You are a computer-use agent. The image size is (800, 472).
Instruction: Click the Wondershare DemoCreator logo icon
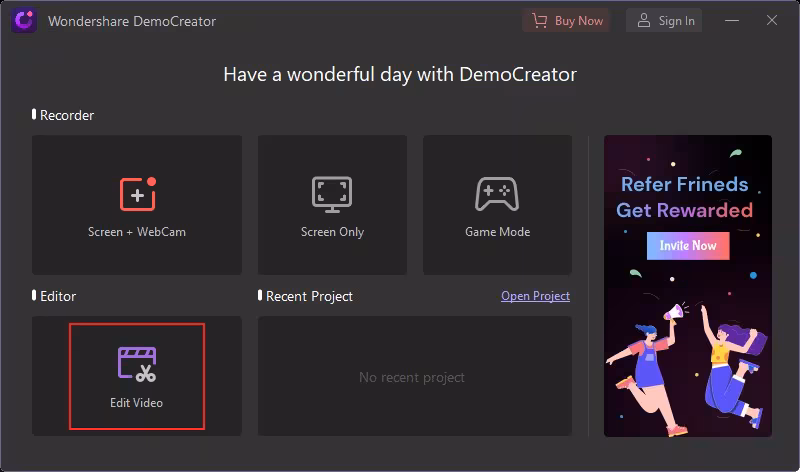24,21
